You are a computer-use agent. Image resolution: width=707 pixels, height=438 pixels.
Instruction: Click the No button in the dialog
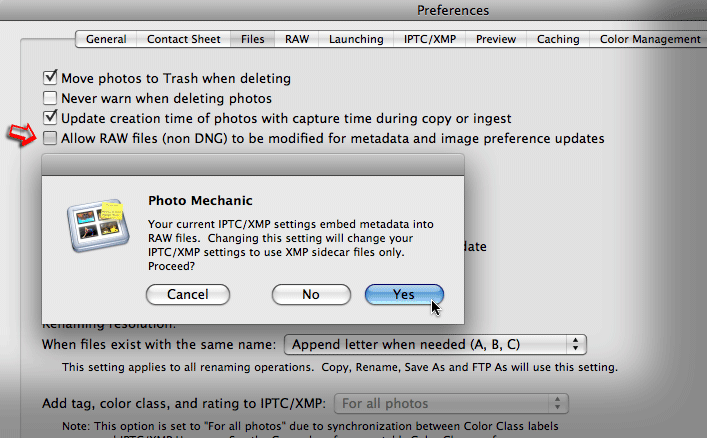[x=310, y=295]
